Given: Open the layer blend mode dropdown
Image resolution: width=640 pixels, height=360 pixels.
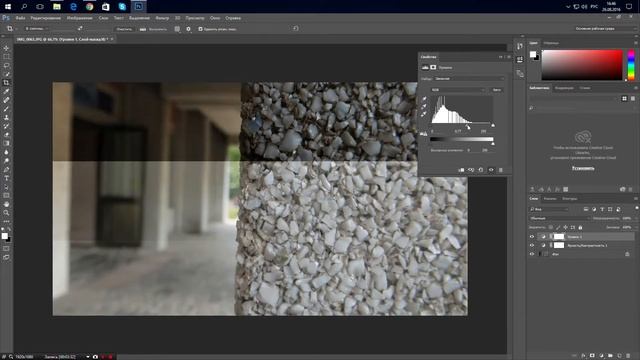Looking at the screenshot, I should coord(559,218).
